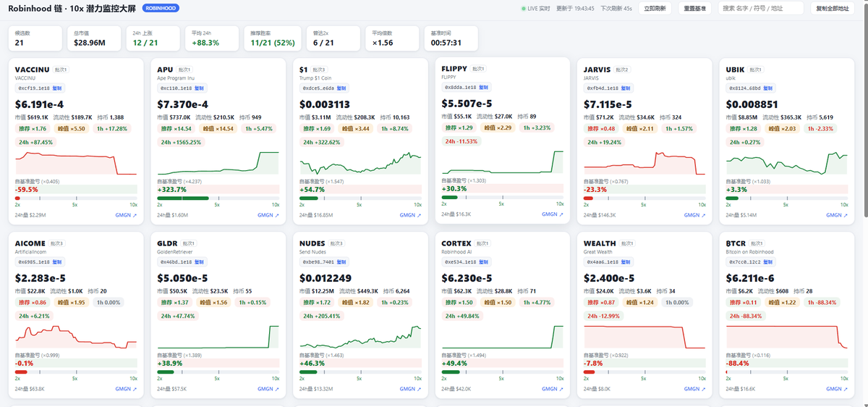This screenshot has width=868, height=407.
Task: Open GMGN link on the WEALTH card
Action: click(694, 389)
